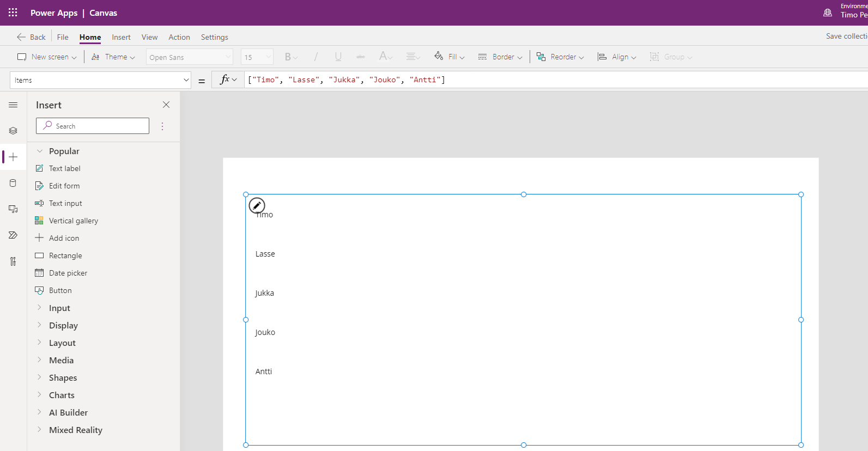Screen dimensions: 868x451
Task: Open the Action menu tab
Action: point(179,37)
